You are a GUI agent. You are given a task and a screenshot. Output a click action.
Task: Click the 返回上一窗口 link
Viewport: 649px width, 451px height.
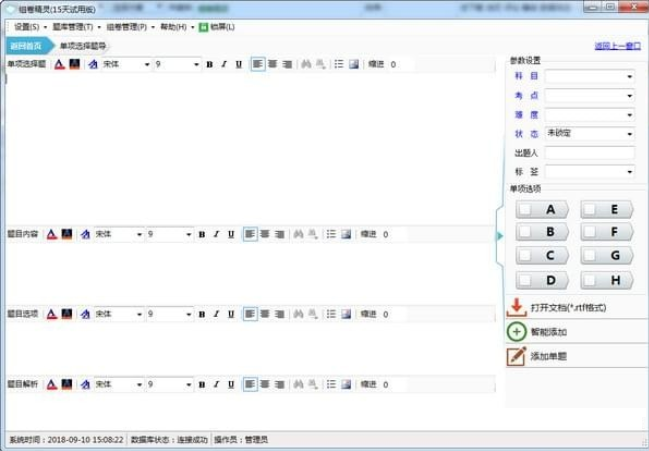tap(617, 46)
